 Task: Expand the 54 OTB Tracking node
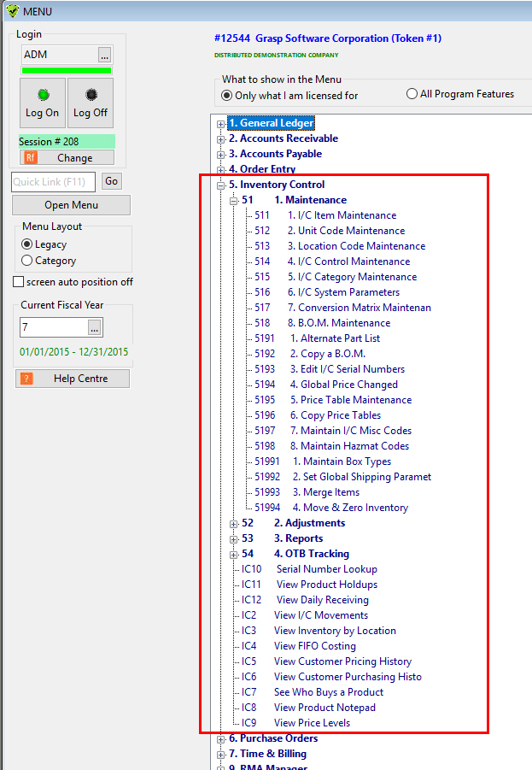pos(234,555)
